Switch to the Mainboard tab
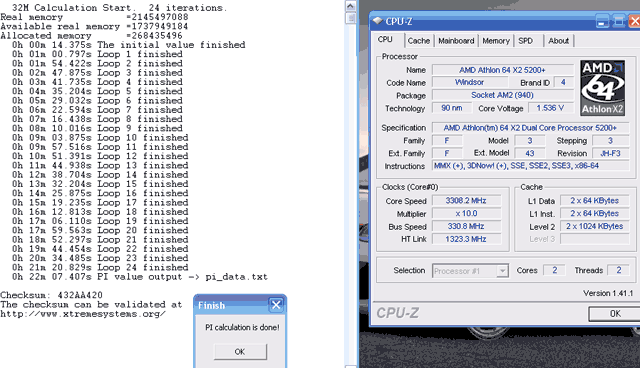The image size is (640, 368). [456, 41]
